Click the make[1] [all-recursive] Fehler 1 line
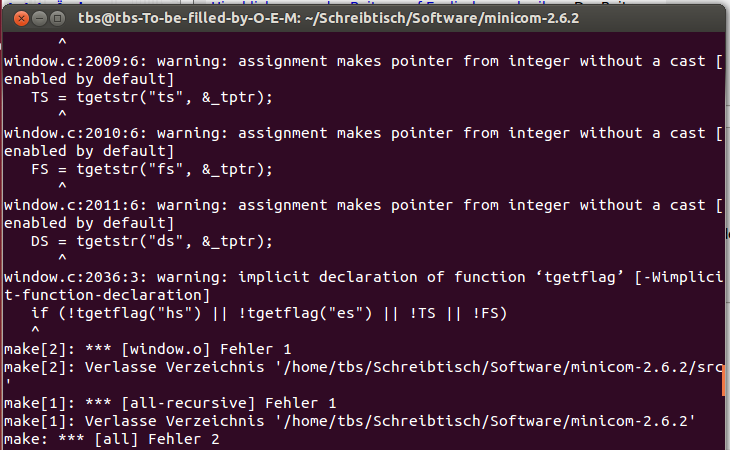 click(x=170, y=403)
